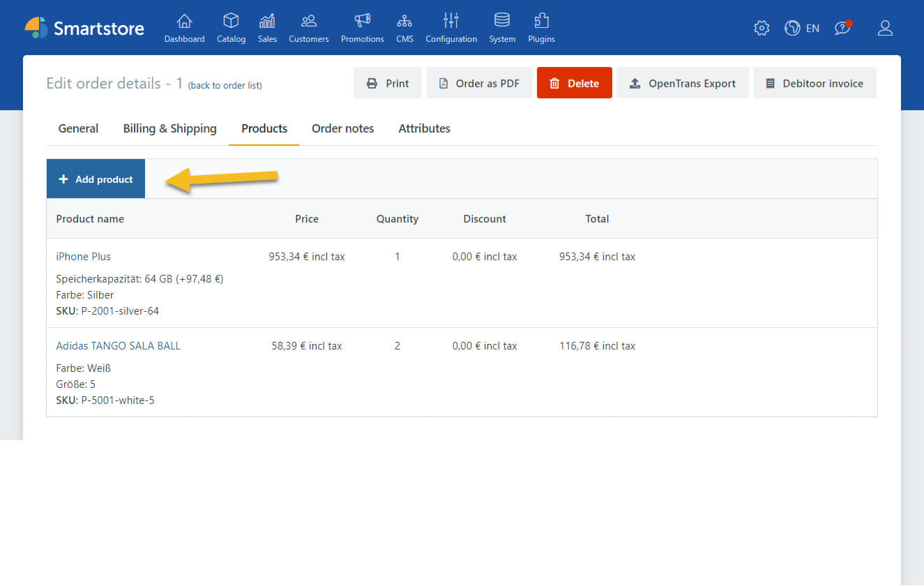Image resolution: width=924 pixels, height=586 pixels.
Task: Click the red Delete button
Action: point(574,83)
